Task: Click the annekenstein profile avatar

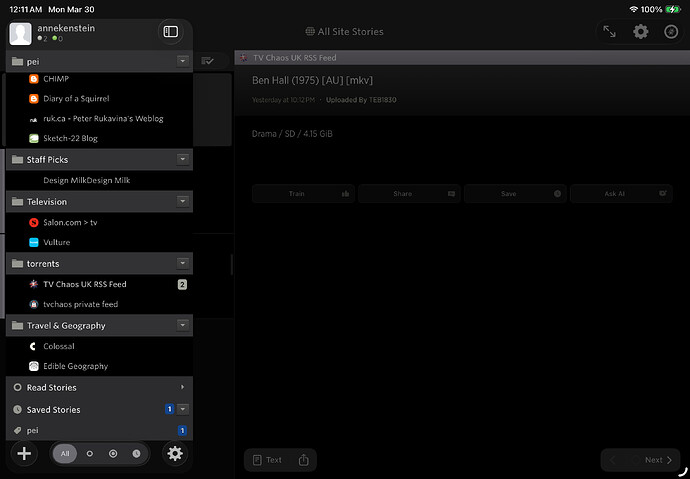Action: 21,33
